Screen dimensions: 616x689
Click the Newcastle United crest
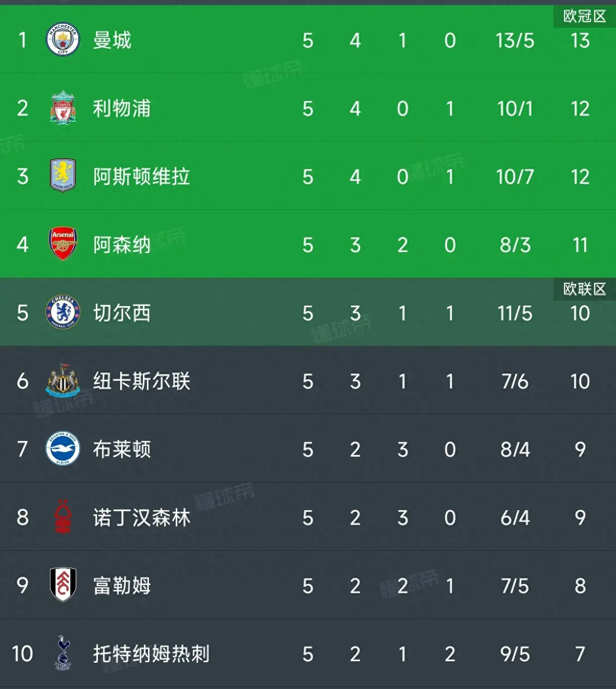pyautogui.click(x=63, y=380)
